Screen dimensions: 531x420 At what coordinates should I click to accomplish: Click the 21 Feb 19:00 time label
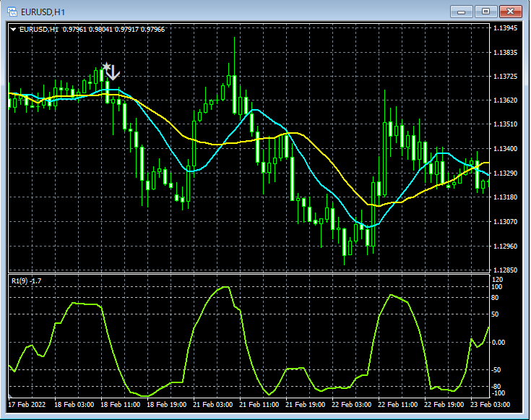(x=305, y=404)
